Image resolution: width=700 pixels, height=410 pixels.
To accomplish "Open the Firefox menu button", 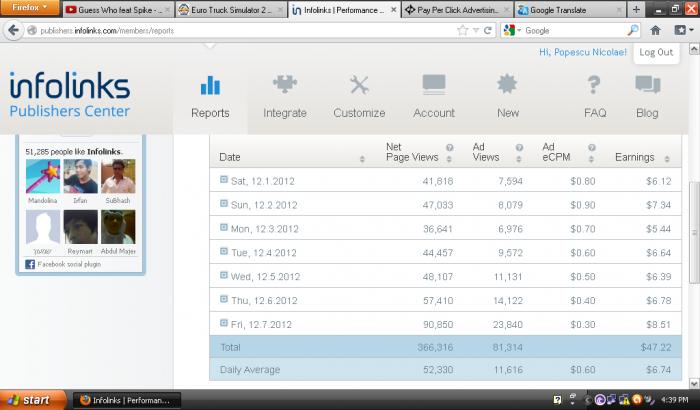I will point(29,8).
